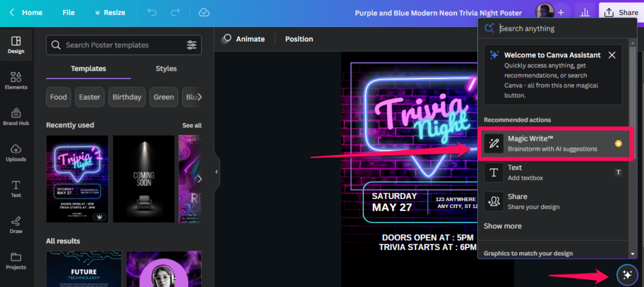Screen dimensions: 644x287
Task: Open the Projects panel
Action: 16,261
